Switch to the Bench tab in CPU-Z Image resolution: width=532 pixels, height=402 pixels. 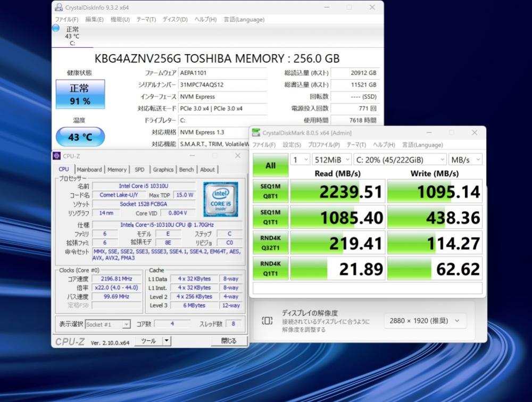coord(186,169)
